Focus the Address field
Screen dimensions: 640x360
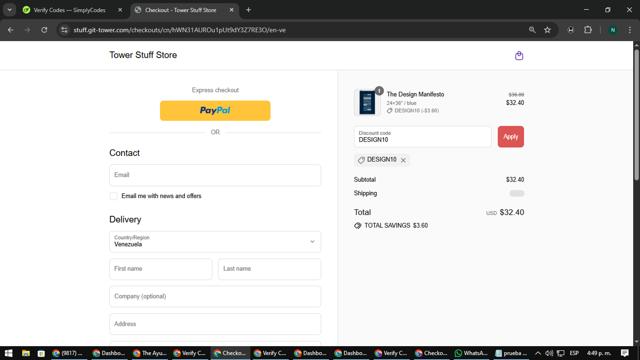coord(215,324)
